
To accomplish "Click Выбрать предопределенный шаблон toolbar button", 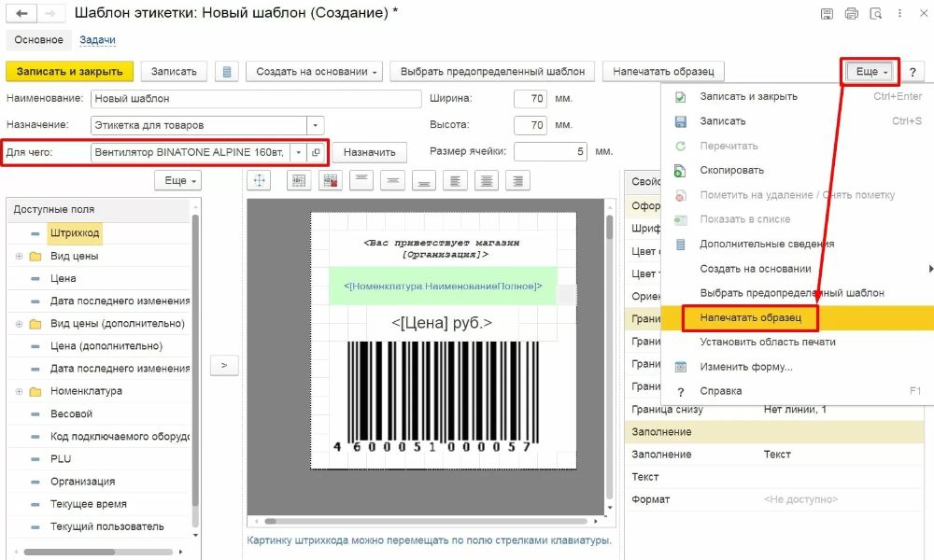I will click(492, 72).
